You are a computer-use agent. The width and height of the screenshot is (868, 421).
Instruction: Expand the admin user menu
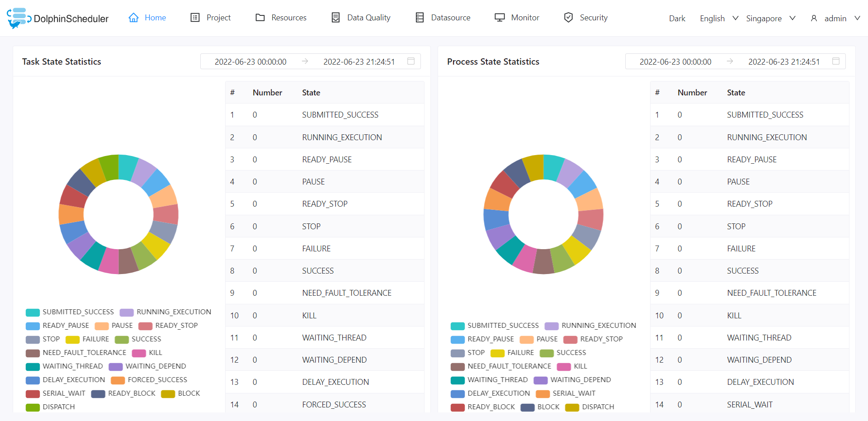[835, 18]
